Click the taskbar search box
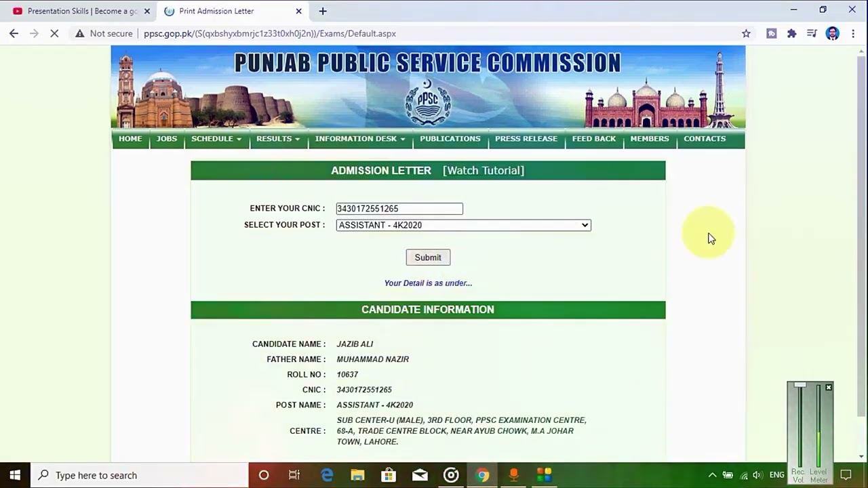Screen dimensions: 868x488 [x=140, y=475]
